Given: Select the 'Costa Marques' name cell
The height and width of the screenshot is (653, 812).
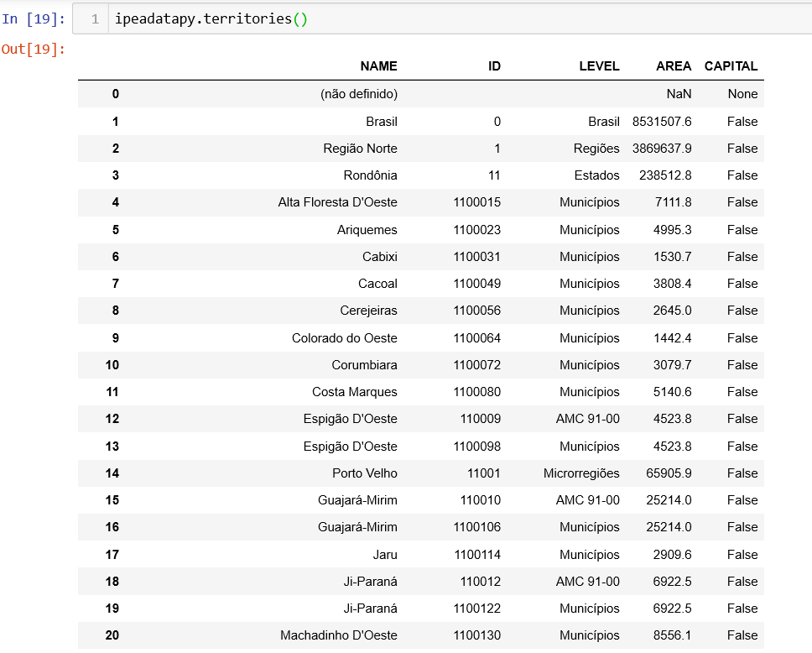Looking at the screenshot, I should pos(354,392).
